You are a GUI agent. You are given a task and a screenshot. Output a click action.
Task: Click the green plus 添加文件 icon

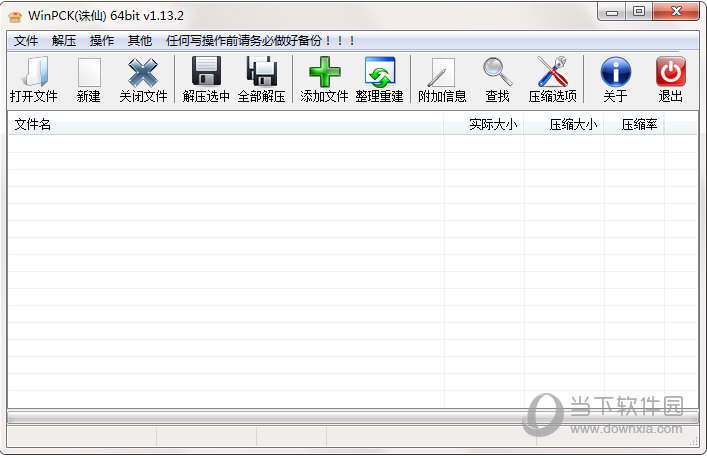325,72
